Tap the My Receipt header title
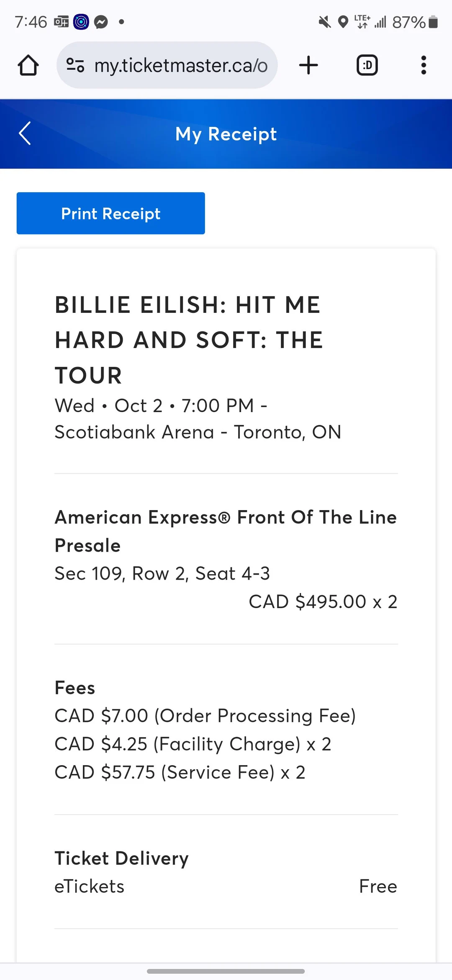 point(226,134)
